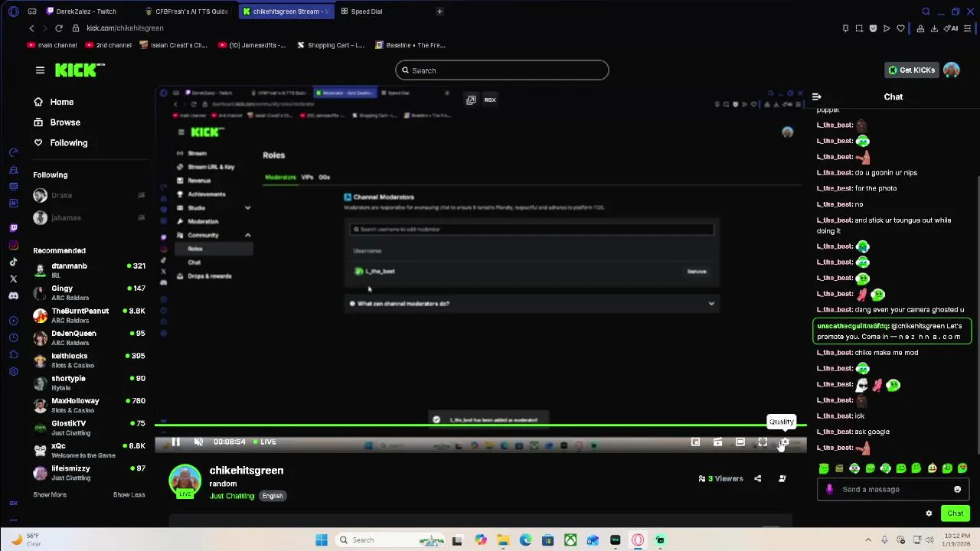980x551 pixels.
Task: Click the green Chat send button
Action: click(x=955, y=514)
